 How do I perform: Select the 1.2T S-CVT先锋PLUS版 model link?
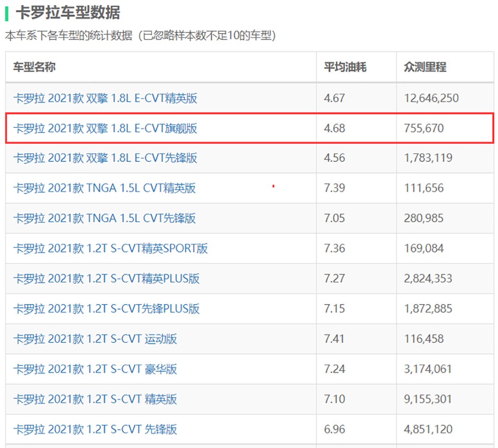click(x=106, y=308)
